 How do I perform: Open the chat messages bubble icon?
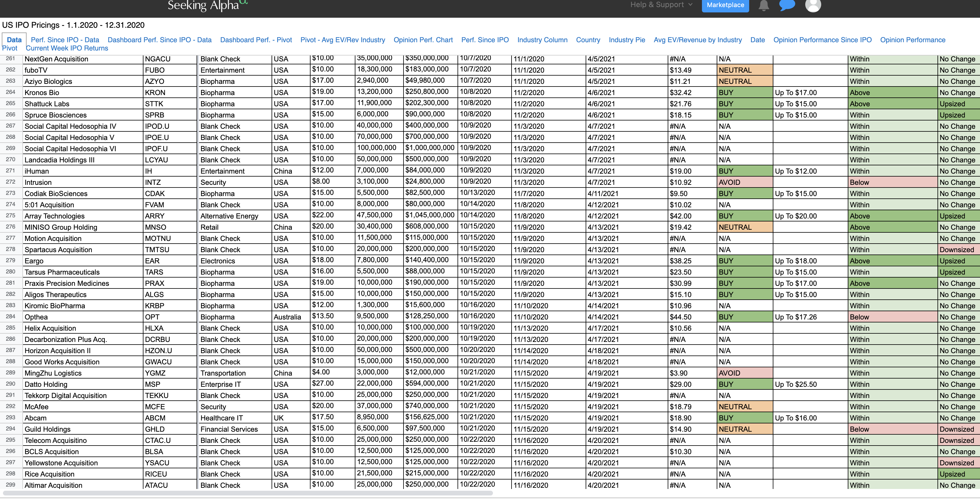[787, 5]
